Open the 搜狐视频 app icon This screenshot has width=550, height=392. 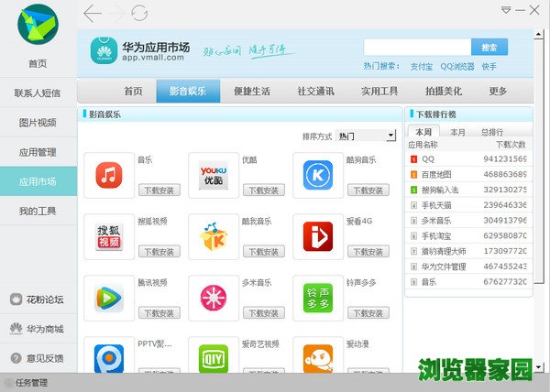click(x=109, y=237)
